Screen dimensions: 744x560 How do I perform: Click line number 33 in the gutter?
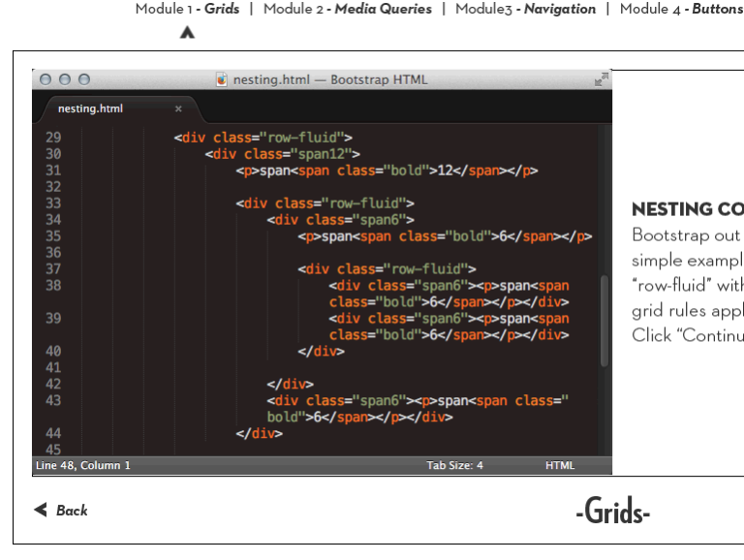tap(53, 203)
